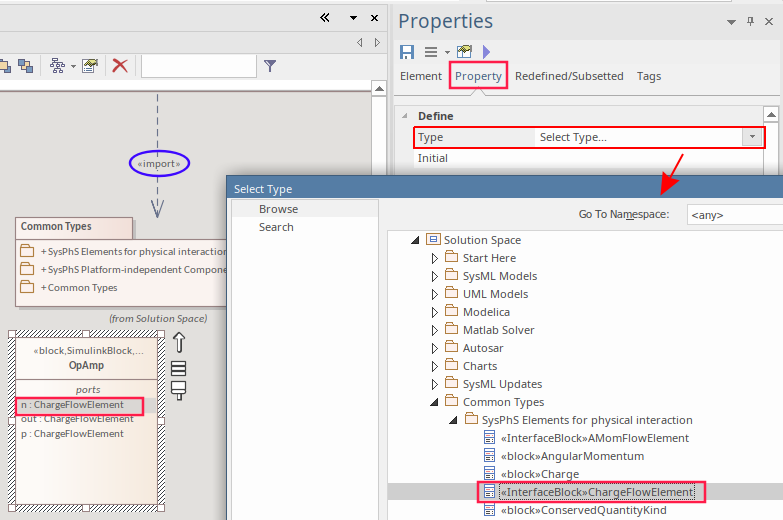Click the hierarchy layout icon in toolbar

[57, 66]
